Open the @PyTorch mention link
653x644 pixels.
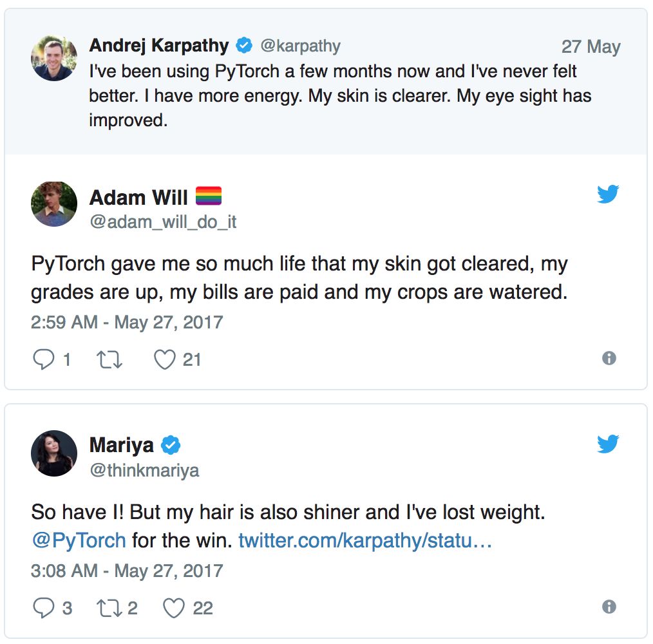[x=79, y=540]
